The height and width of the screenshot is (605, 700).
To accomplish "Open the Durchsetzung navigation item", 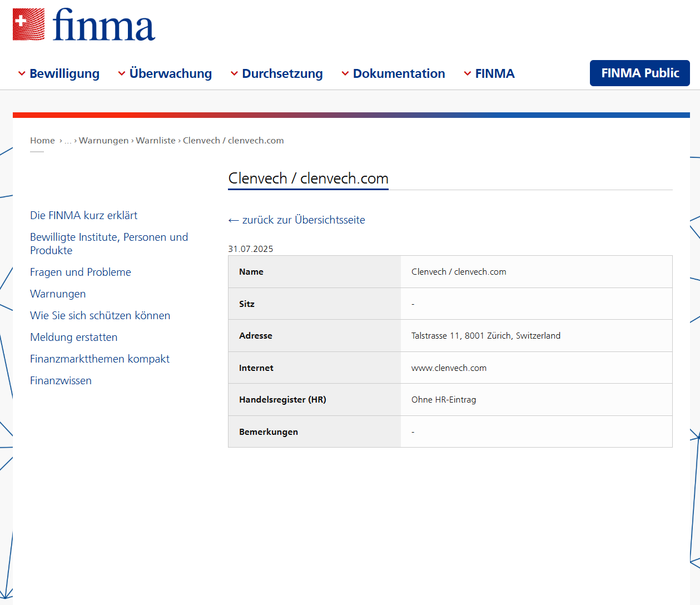I will coord(282,73).
